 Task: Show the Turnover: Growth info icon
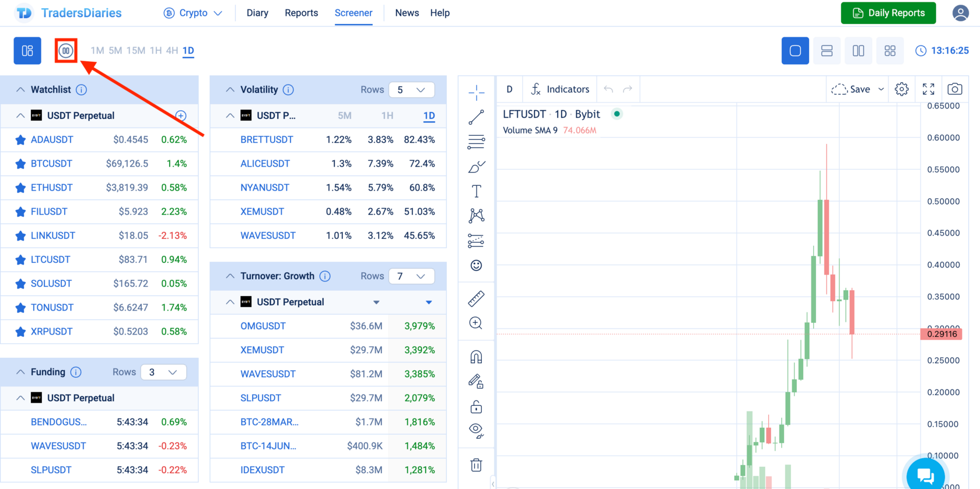pos(325,276)
